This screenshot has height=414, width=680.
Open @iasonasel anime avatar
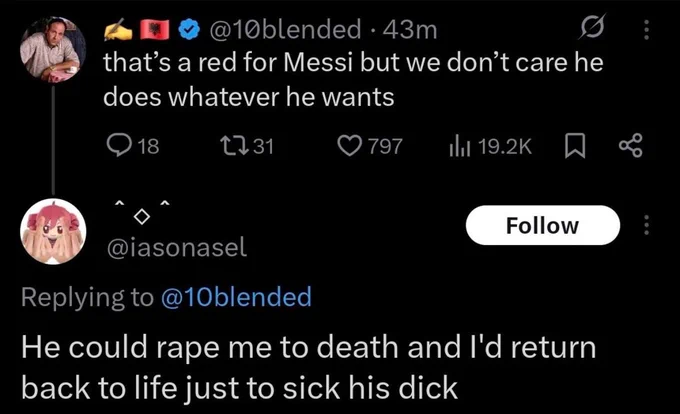point(53,231)
